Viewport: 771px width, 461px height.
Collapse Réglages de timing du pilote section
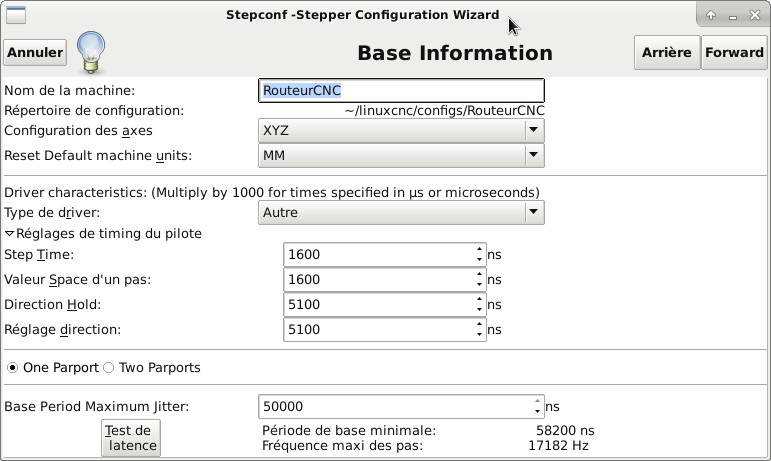click(x=10, y=233)
